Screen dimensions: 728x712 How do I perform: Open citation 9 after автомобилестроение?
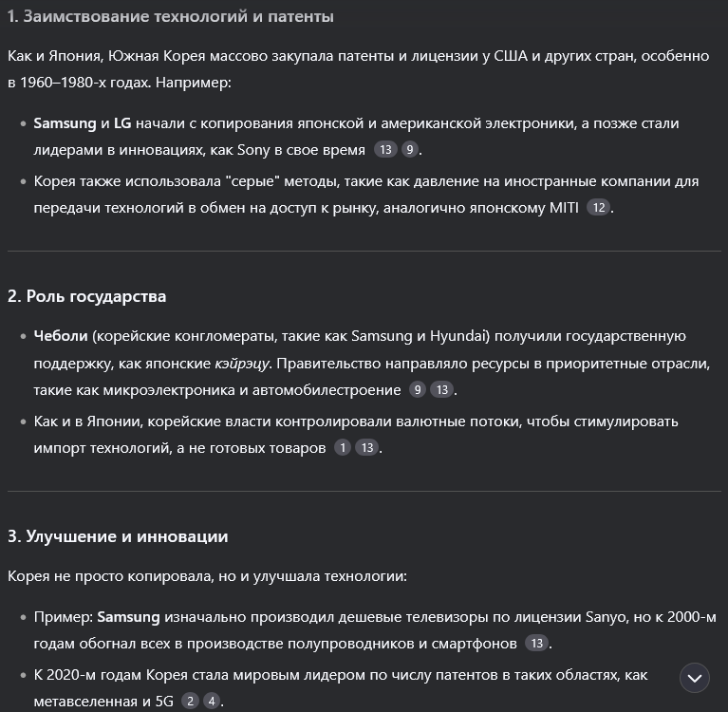[418, 389]
